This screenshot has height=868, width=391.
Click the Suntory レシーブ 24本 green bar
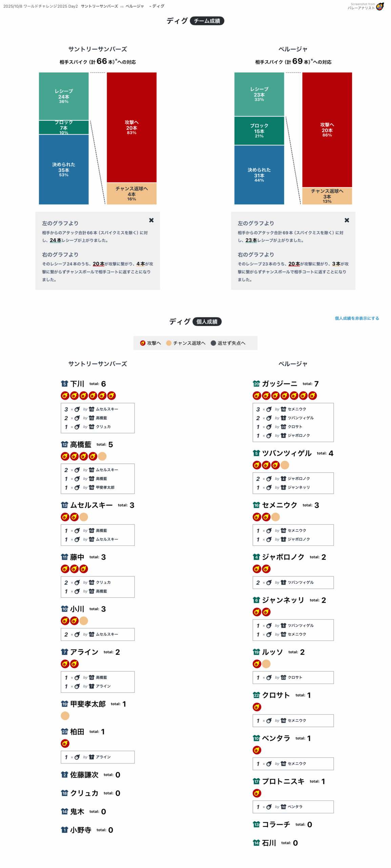point(64,96)
